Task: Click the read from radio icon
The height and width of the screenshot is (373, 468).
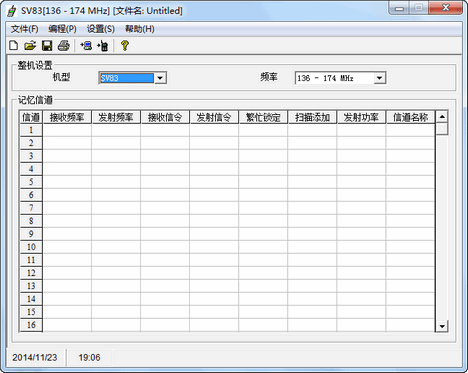Action: [86, 45]
